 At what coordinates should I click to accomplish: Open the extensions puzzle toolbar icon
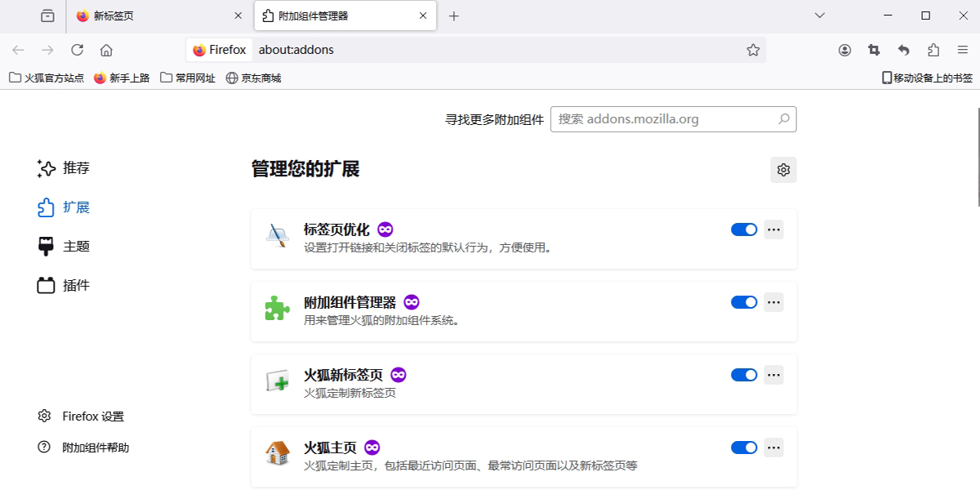(x=933, y=50)
